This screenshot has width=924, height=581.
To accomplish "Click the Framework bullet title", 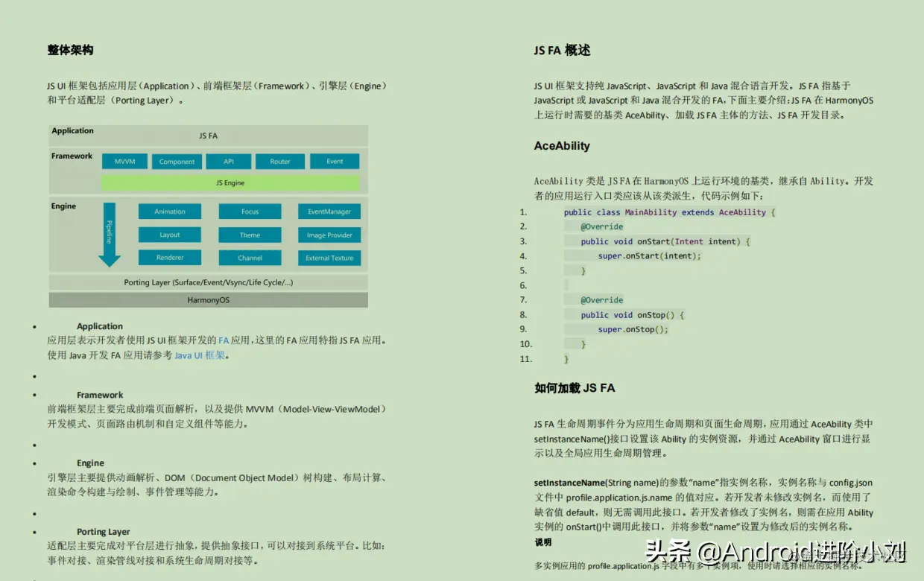I will tap(100, 395).
